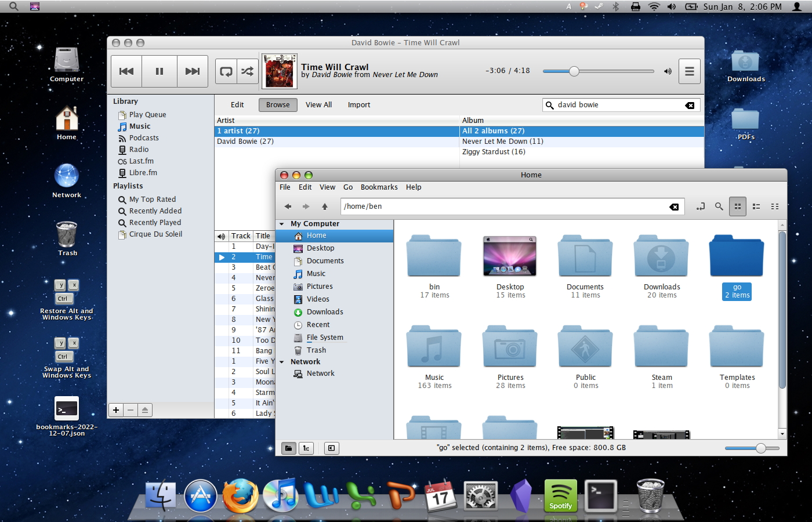
Task: Open the Go menu
Action: (x=348, y=187)
